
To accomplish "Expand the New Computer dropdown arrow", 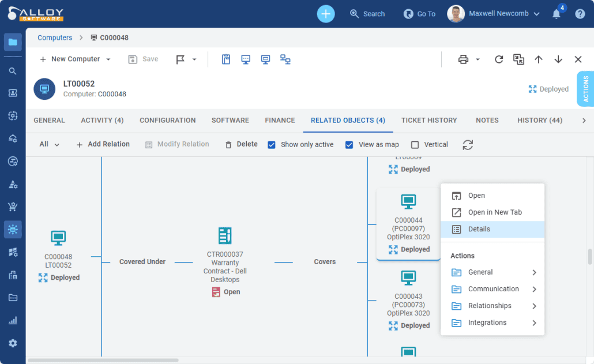I will coord(107,59).
